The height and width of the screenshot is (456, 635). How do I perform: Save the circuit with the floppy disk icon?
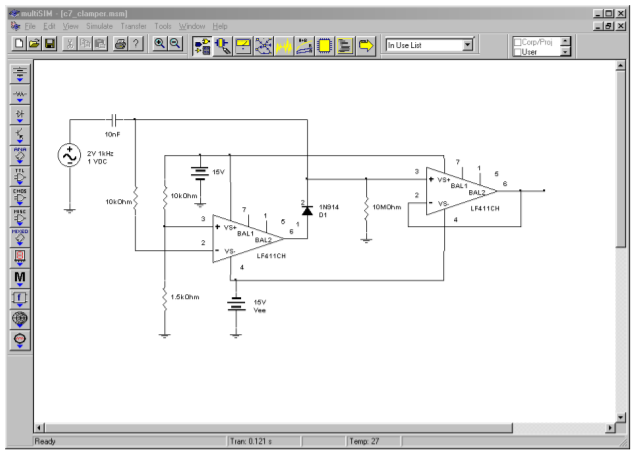[51, 45]
